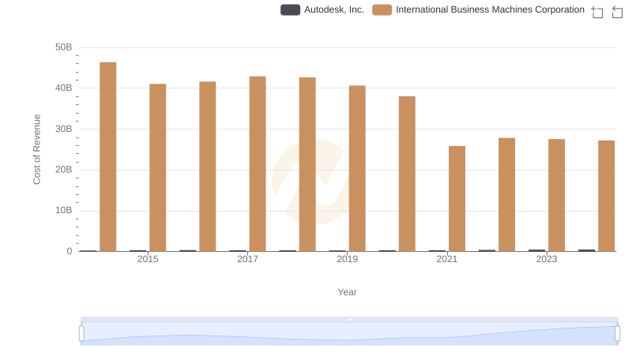Click the 2017 x-axis label
The width and height of the screenshot is (632, 364).
tap(247, 259)
